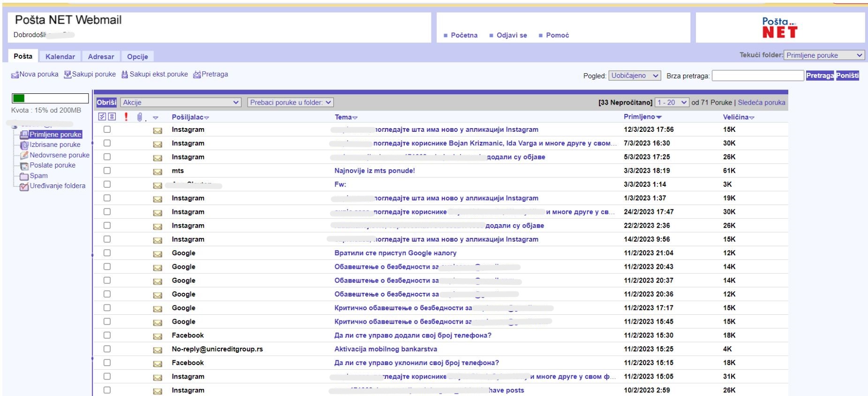The image size is (868, 396).
Task: Open the Poslate poruke sent folder
Action: 48,166
